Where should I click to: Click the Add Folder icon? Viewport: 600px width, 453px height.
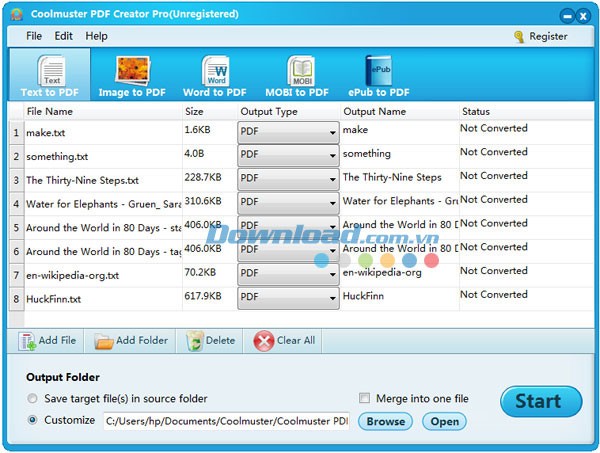[x=104, y=341]
